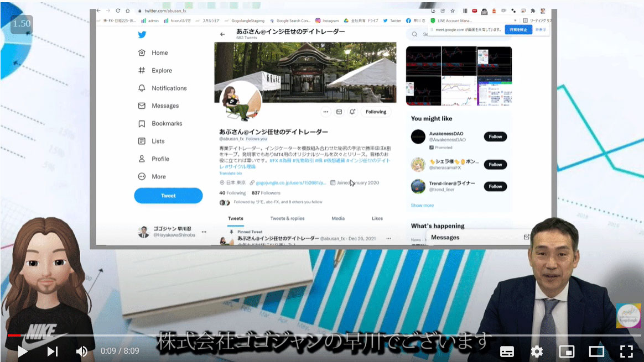
Task: Click the channel watermark logo
Action: click(629, 316)
